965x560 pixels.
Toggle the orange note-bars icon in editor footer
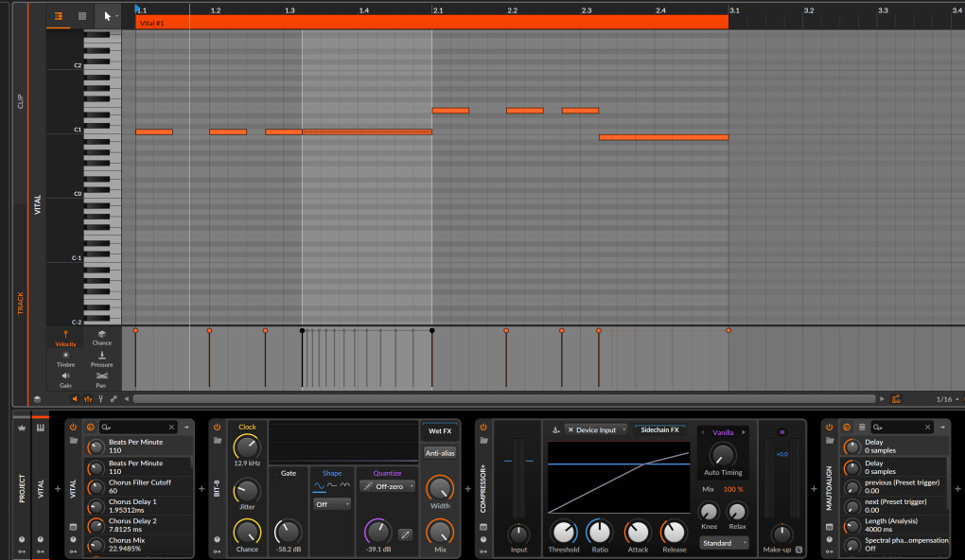[x=88, y=399]
